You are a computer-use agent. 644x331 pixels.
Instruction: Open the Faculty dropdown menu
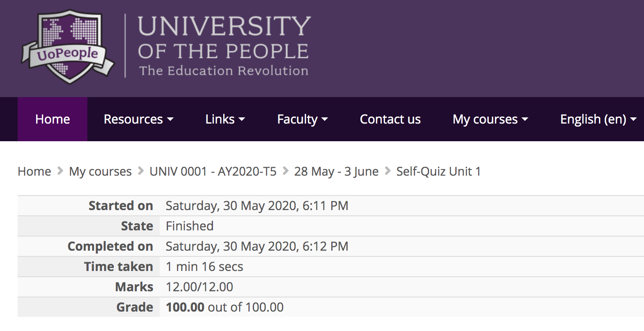point(302,119)
